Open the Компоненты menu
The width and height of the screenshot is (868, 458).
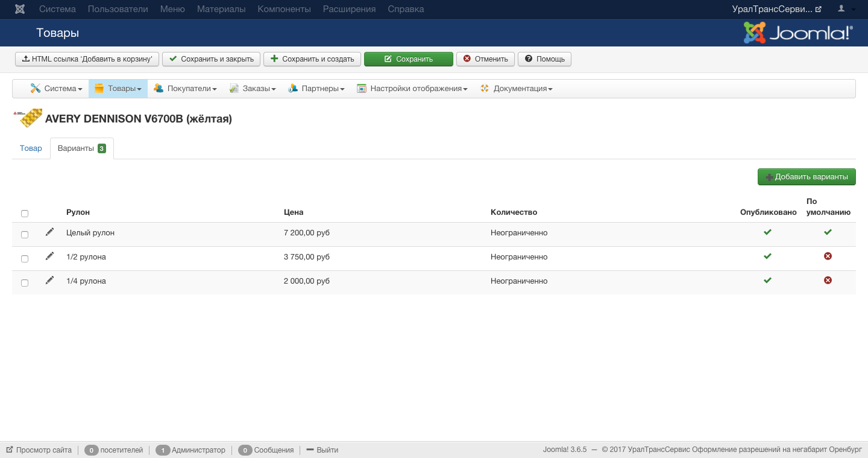tap(284, 9)
